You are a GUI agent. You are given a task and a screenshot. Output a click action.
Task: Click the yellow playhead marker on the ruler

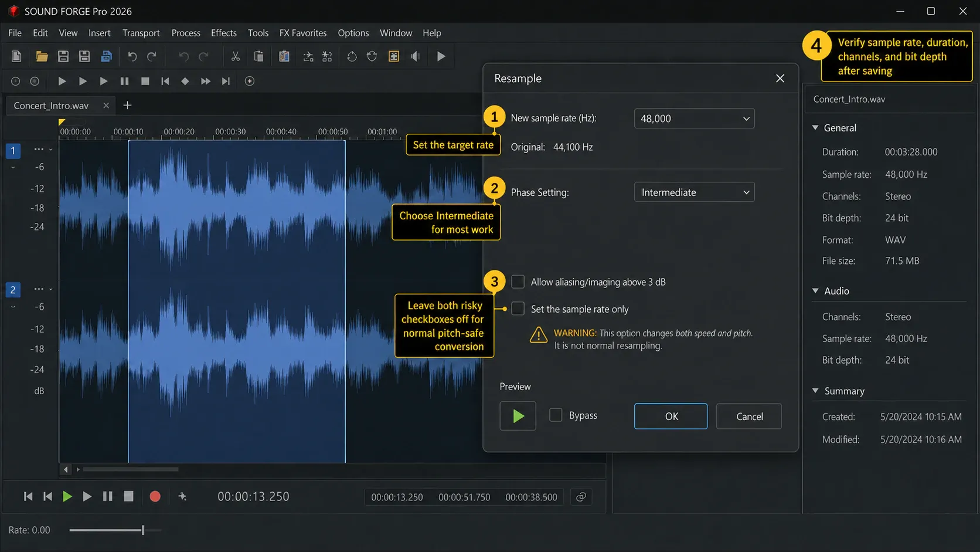[62, 122]
